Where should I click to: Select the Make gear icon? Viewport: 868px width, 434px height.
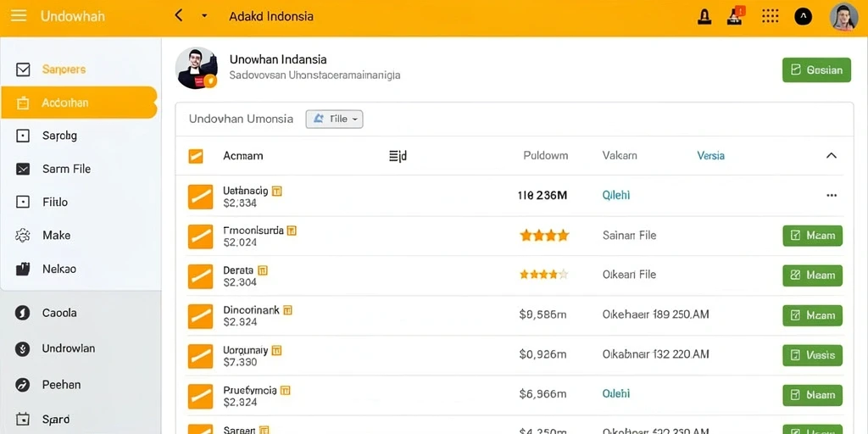pos(23,236)
